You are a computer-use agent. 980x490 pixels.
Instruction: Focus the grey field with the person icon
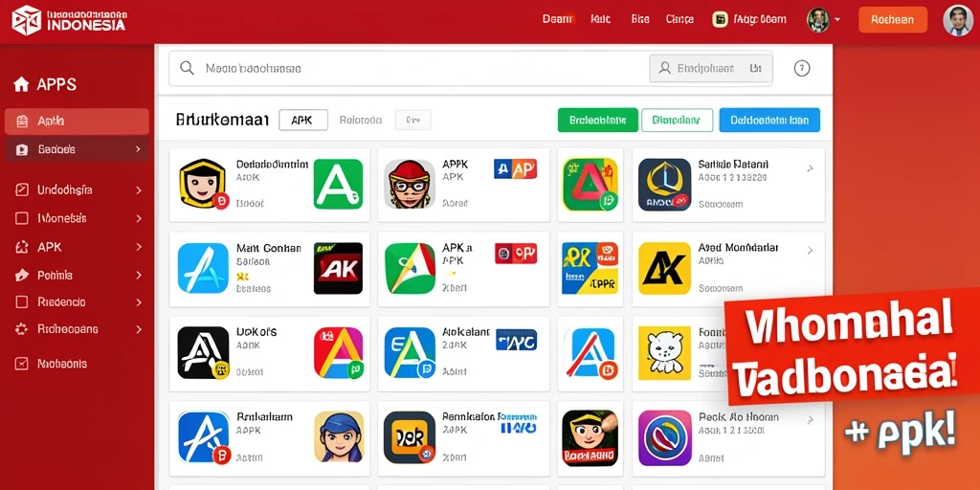point(711,68)
